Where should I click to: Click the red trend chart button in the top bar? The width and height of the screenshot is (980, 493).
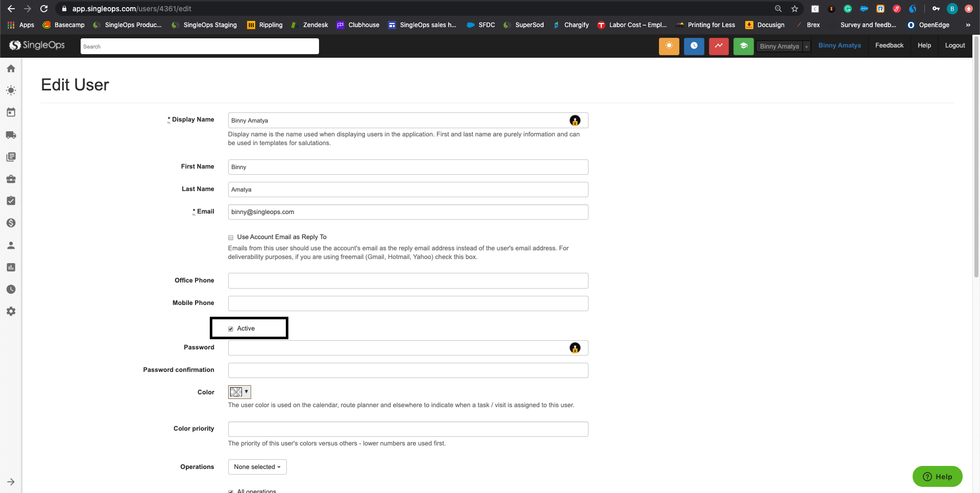[x=719, y=46]
